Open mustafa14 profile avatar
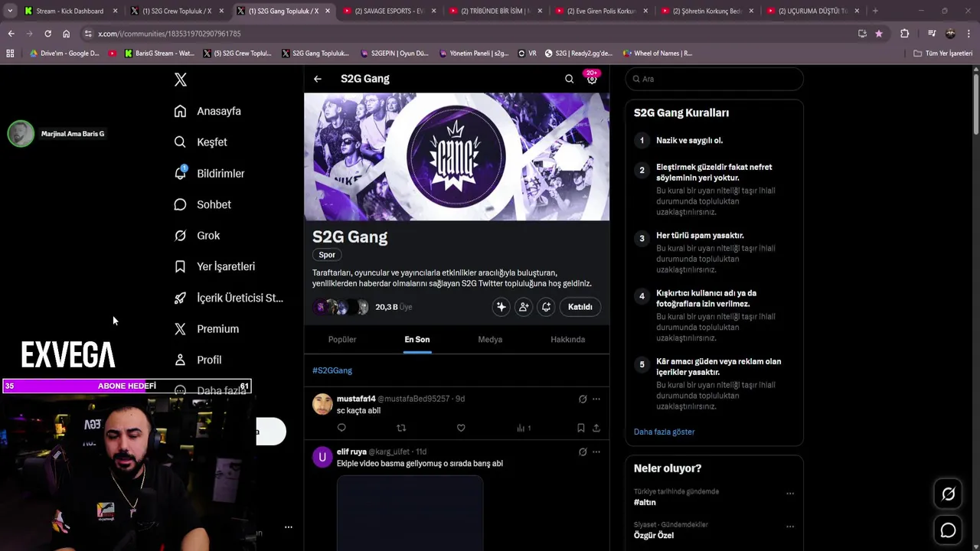The image size is (980, 551). [x=322, y=404]
